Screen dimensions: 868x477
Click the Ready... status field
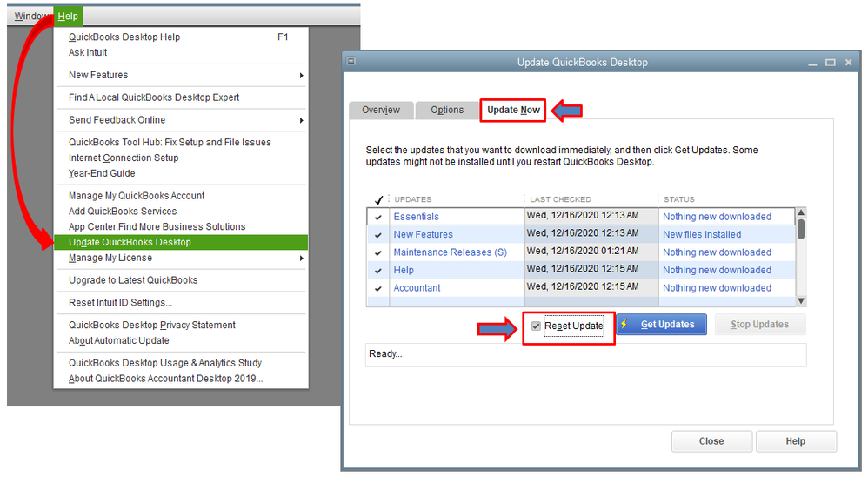585,354
